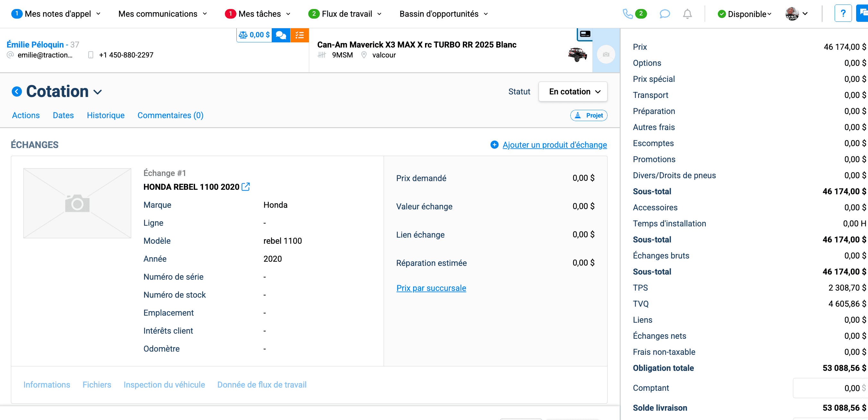Image resolution: width=868 pixels, height=420 pixels.
Task: Expand Mes communications menu
Action: click(163, 14)
